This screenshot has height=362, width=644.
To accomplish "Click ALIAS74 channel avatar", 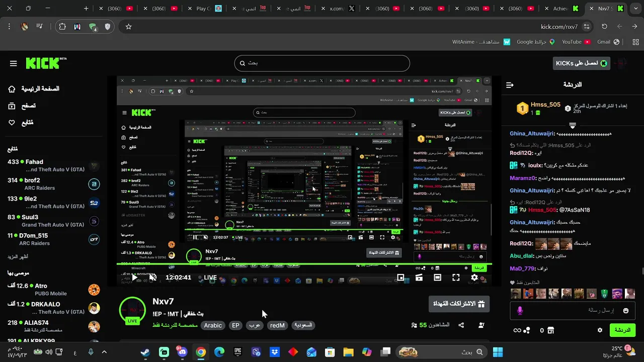I will pyautogui.click(x=94, y=326).
